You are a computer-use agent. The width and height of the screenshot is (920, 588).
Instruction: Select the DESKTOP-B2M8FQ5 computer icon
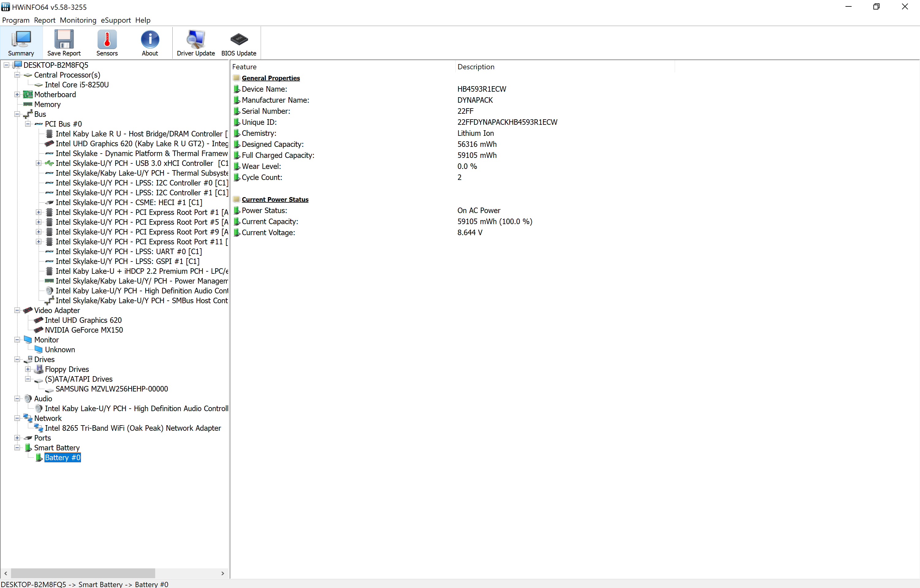tap(17, 65)
